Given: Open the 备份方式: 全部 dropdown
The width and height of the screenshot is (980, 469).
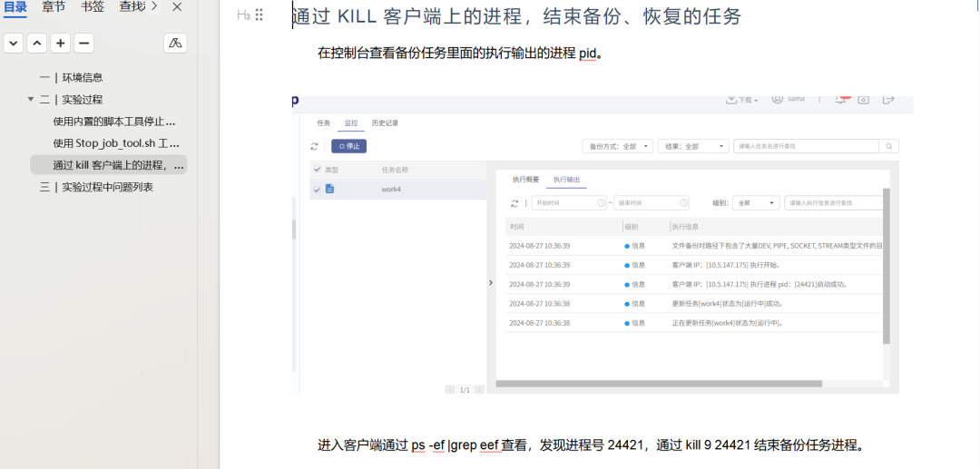Looking at the screenshot, I should [x=618, y=146].
